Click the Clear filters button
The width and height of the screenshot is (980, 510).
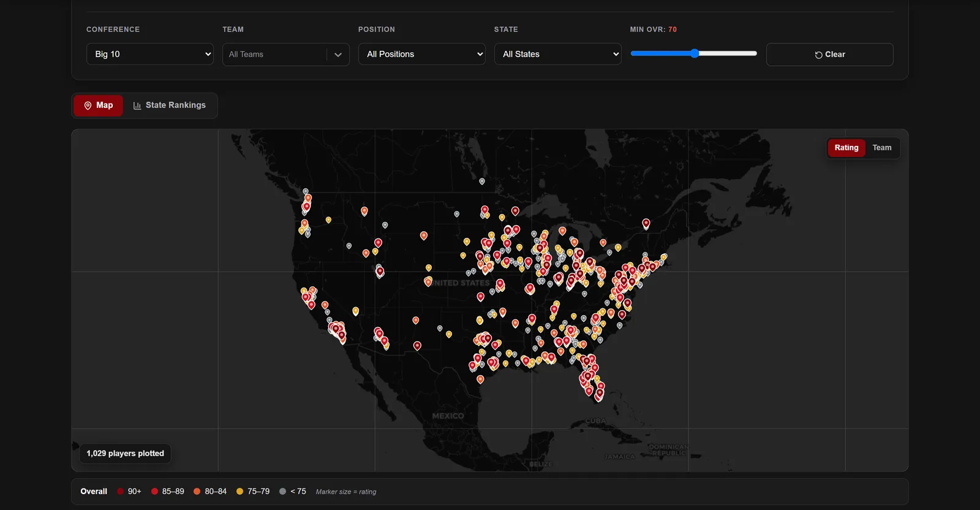(x=830, y=55)
